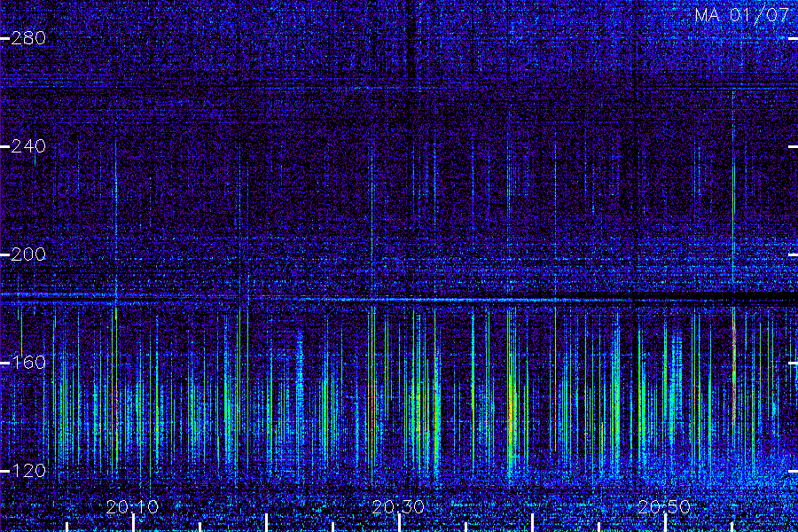This screenshot has height=532, width=798.
Task: Click the 160 frequency axis label
Action: tap(28, 363)
